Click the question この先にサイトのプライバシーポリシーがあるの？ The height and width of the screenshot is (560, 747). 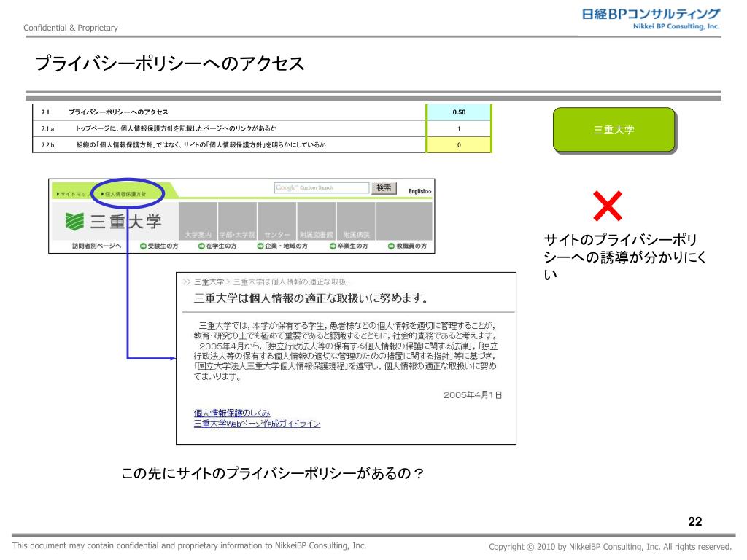click(273, 473)
